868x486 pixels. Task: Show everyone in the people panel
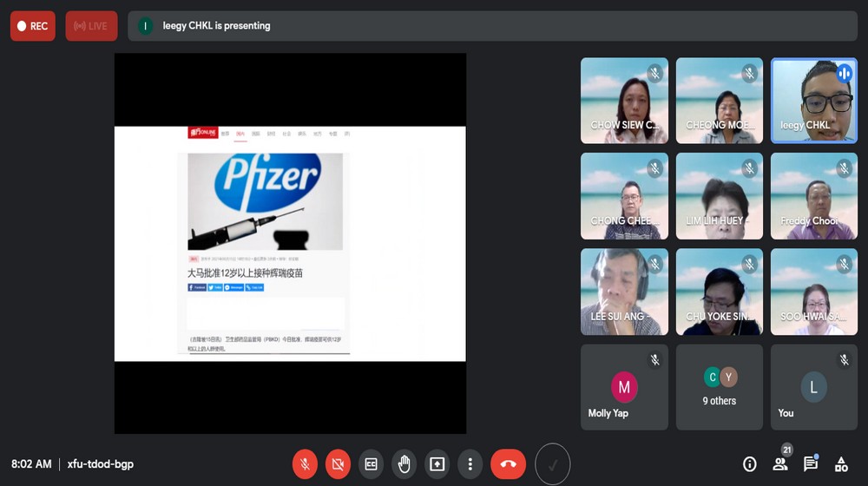coord(780,463)
